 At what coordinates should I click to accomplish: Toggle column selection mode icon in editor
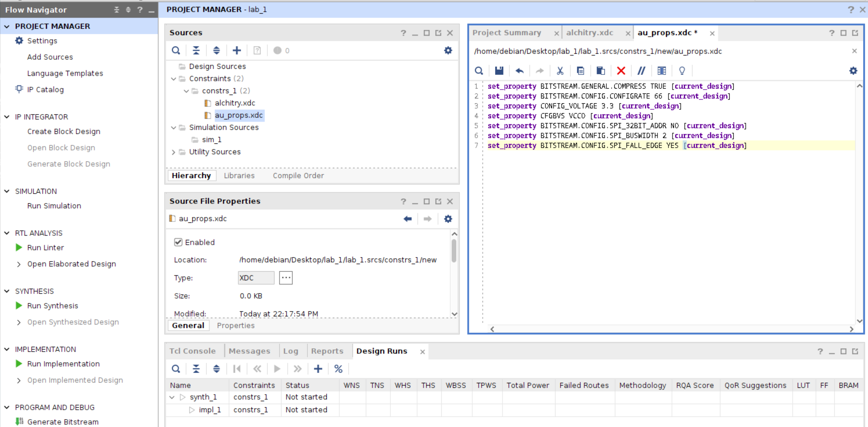pyautogui.click(x=661, y=70)
